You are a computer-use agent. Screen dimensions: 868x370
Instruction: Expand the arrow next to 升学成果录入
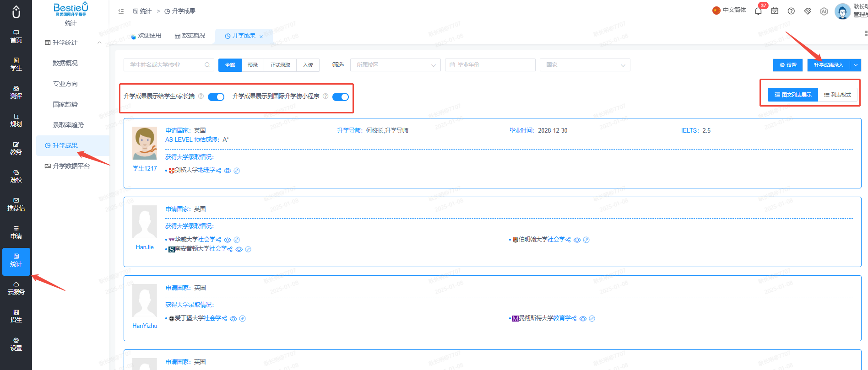[856, 65]
